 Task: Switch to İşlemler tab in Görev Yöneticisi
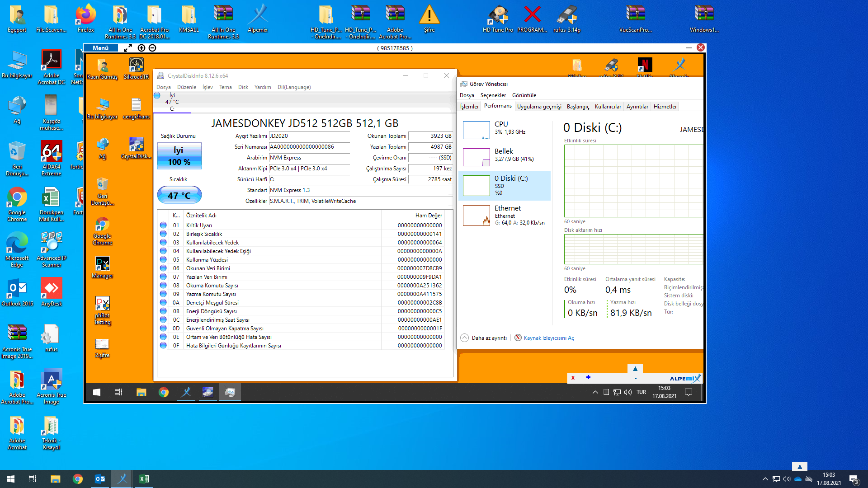point(469,107)
